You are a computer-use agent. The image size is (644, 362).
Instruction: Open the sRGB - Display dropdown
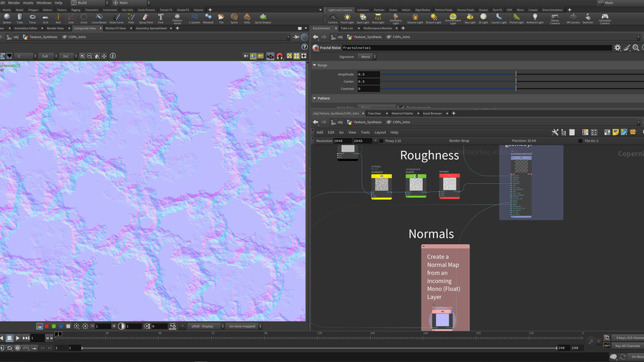[206, 326]
